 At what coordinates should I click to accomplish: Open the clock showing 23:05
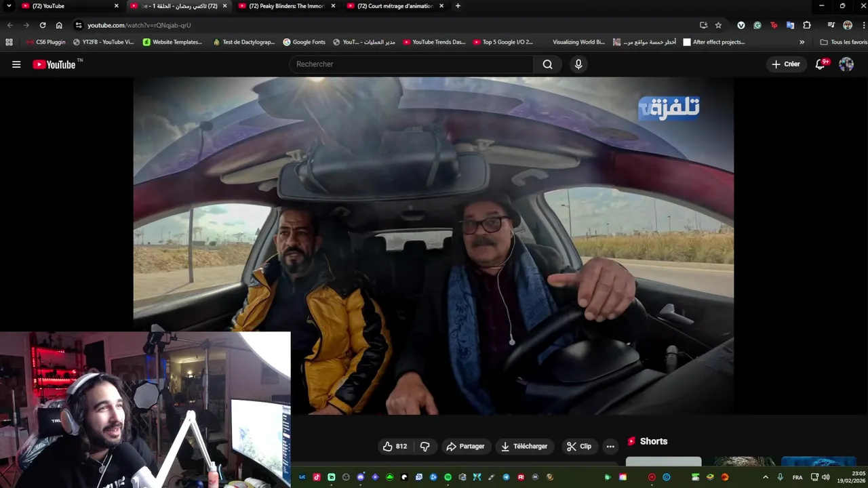(850, 477)
